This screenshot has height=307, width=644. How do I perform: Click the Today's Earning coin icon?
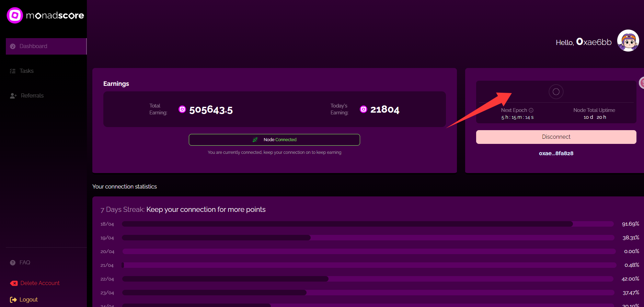(363, 109)
